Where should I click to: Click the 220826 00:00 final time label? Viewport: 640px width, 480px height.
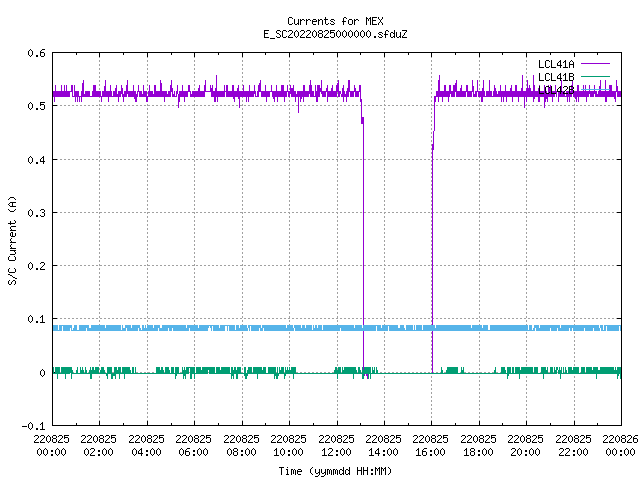click(620, 446)
